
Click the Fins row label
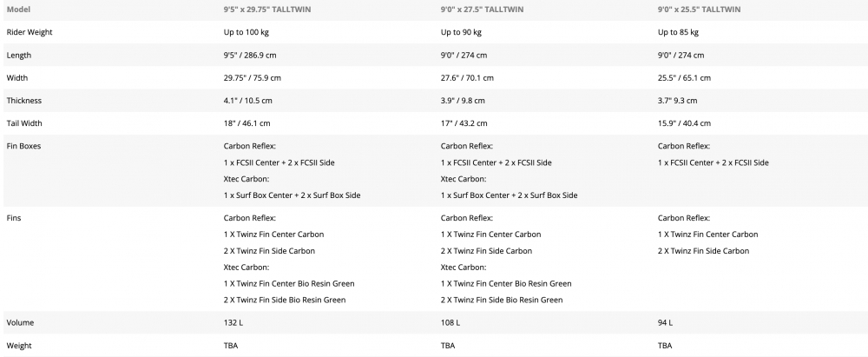(x=14, y=218)
